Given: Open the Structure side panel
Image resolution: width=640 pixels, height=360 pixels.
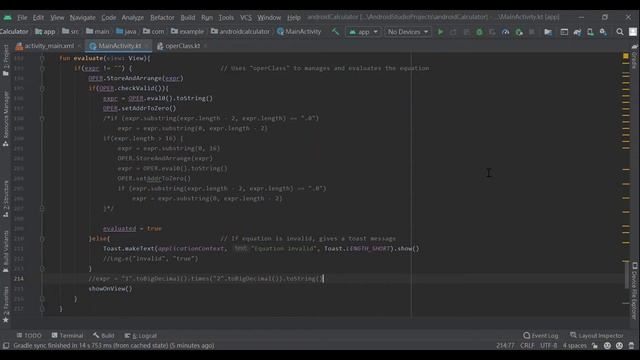Looking at the screenshot, I should click(5, 198).
